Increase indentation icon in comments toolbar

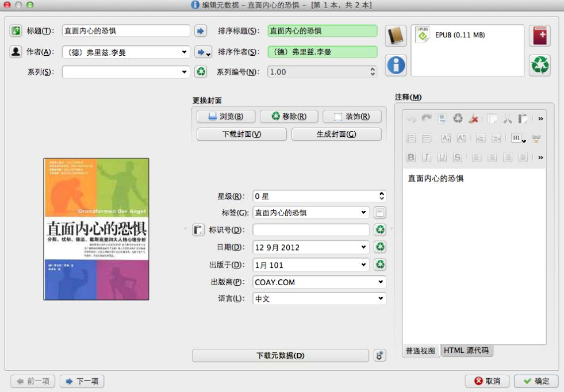coord(481,138)
